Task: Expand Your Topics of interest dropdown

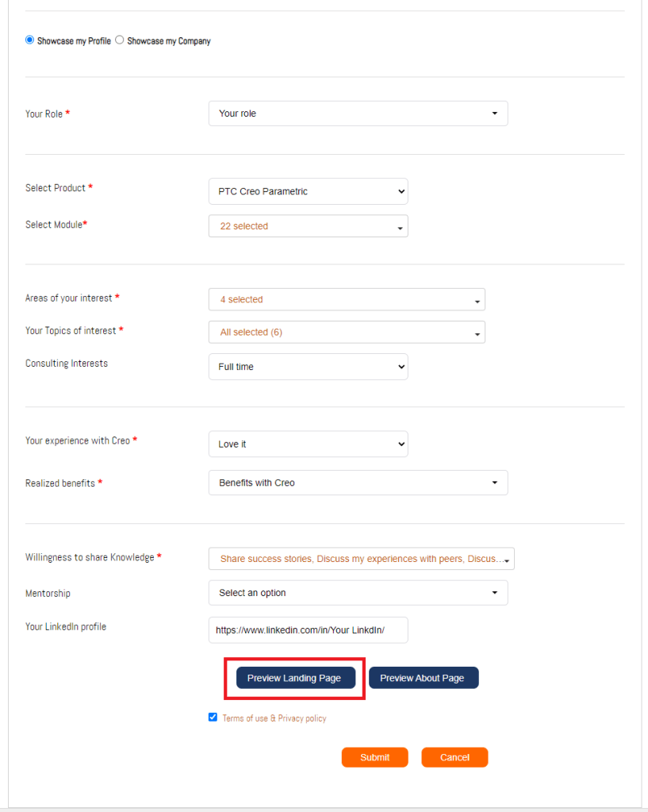Action: 347,333
